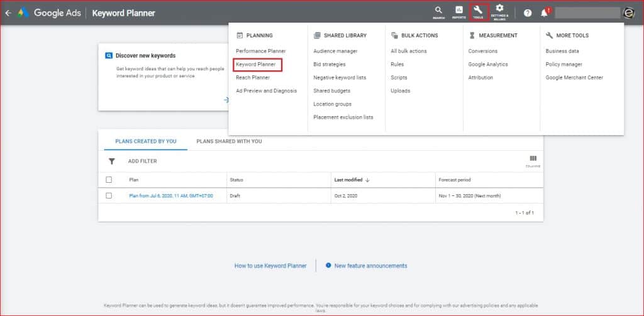Click Add Filter
The image size is (644, 316).
pyautogui.click(x=143, y=161)
